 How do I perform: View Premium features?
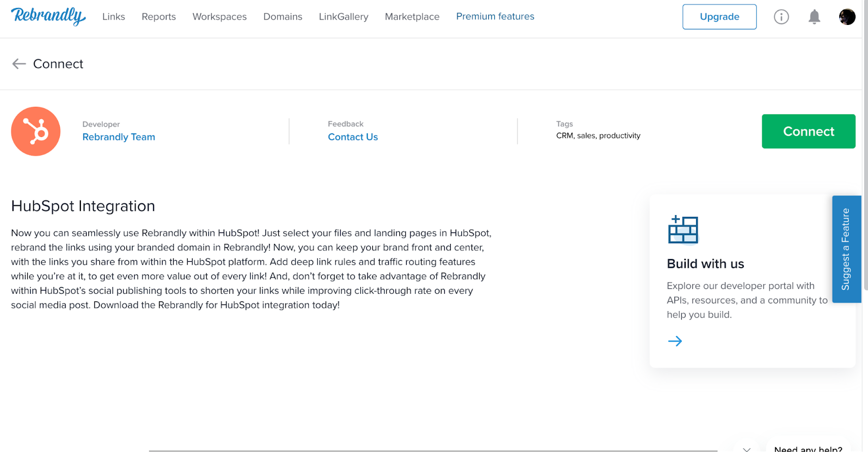click(x=495, y=16)
